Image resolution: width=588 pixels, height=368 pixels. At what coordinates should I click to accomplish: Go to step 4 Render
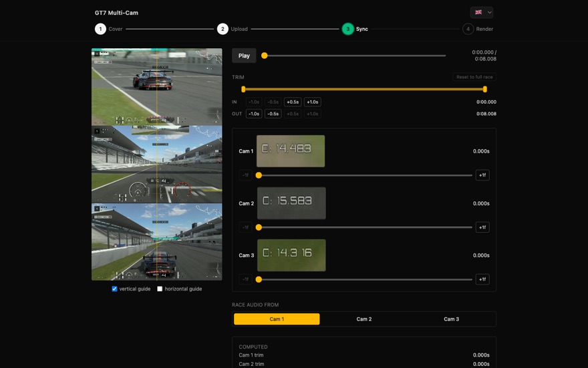click(478, 29)
